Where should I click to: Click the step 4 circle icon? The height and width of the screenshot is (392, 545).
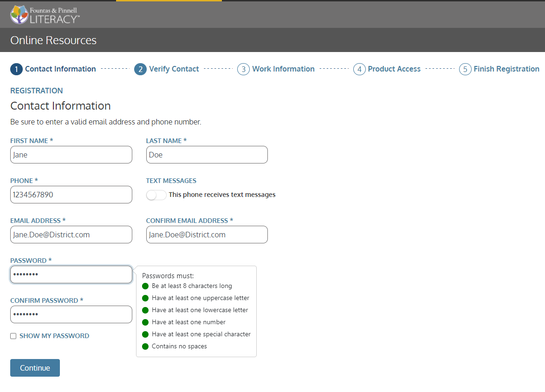tap(359, 69)
